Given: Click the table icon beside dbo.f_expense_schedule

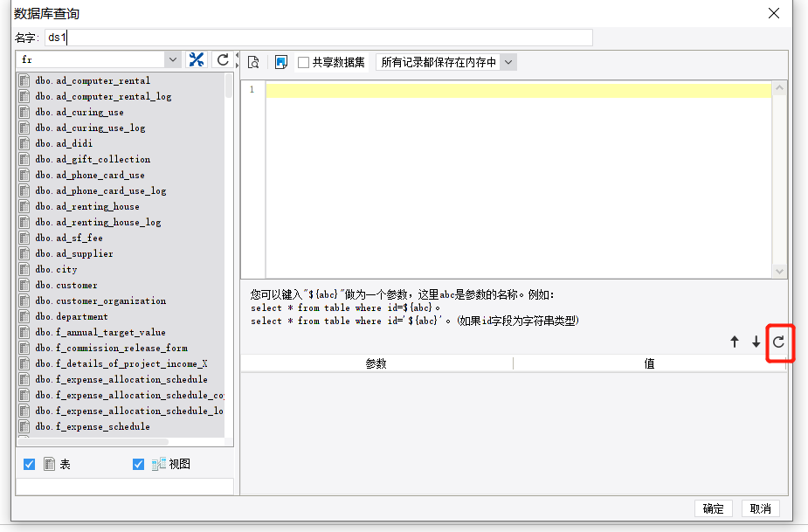Looking at the screenshot, I should [x=24, y=426].
